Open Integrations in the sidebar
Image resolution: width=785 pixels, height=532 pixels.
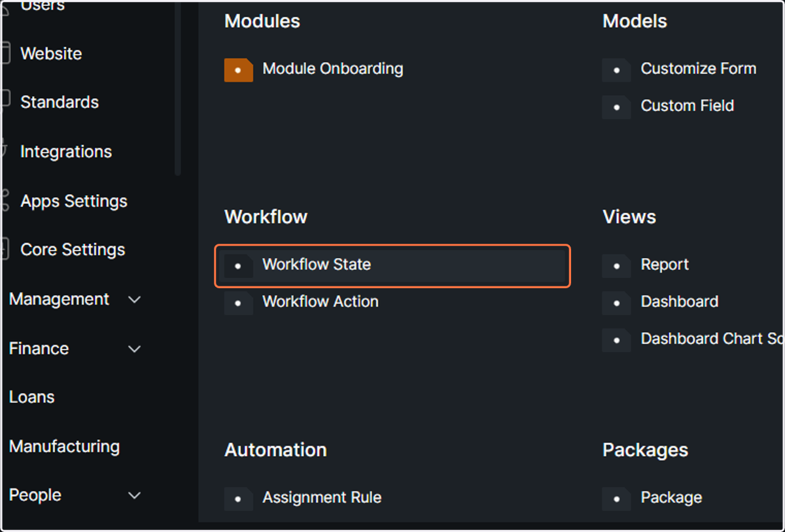pos(66,152)
